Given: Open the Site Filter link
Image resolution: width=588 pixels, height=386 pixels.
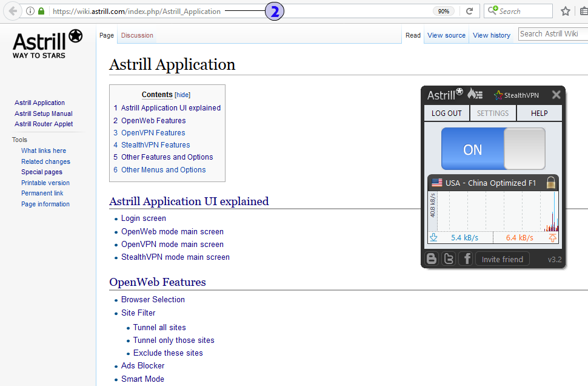Looking at the screenshot, I should 138,313.
